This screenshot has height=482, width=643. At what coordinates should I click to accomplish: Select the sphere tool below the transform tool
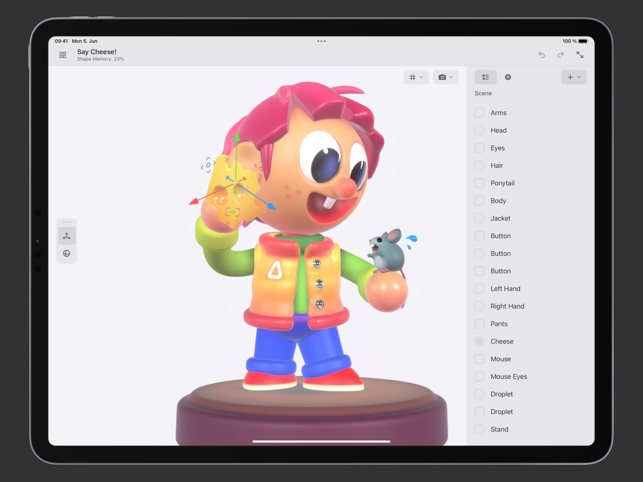point(67,254)
